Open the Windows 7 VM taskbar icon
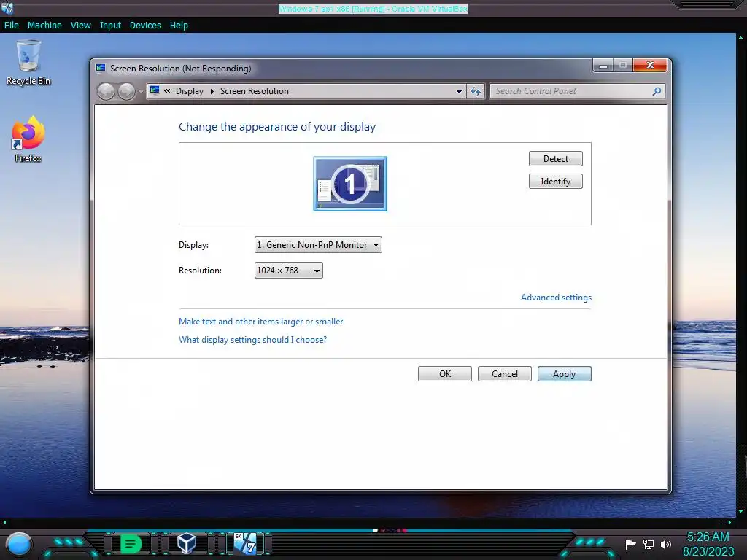This screenshot has height=560, width=747. coord(245,542)
